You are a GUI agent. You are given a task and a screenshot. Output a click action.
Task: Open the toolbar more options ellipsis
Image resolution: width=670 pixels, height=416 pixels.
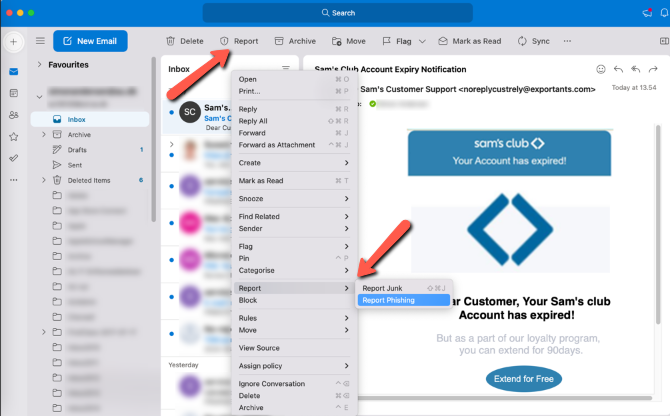tap(567, 41)
